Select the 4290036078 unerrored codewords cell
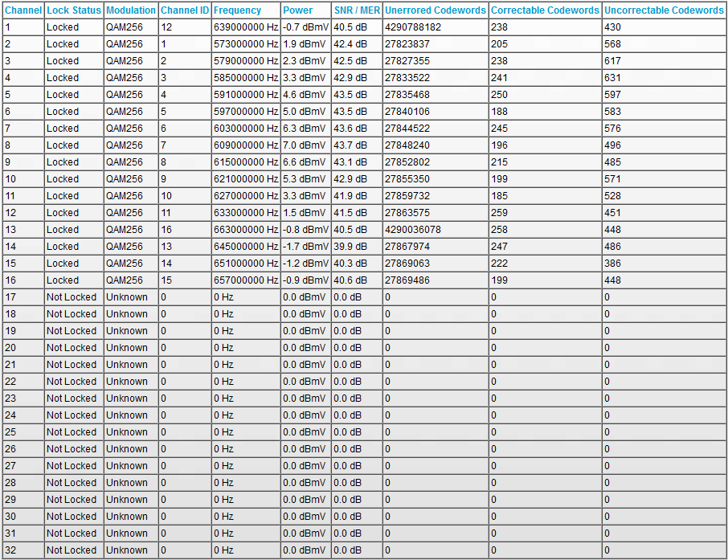This screenshot has width=728, height=560. 413,230
